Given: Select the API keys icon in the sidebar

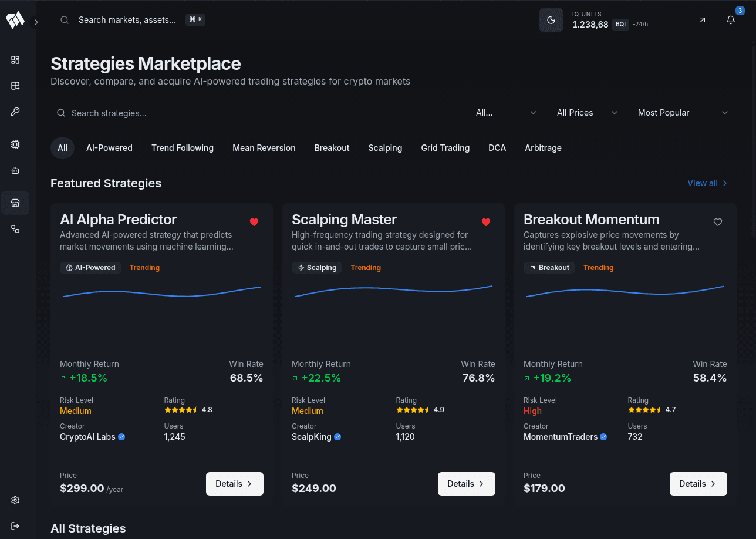Looking at the screenshot, I should 15,112.
